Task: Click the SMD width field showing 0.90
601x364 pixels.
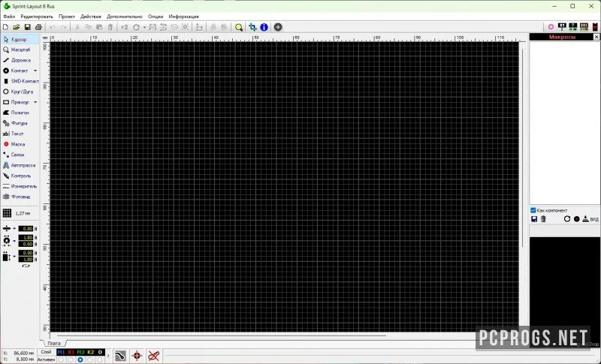Action: 26,253
